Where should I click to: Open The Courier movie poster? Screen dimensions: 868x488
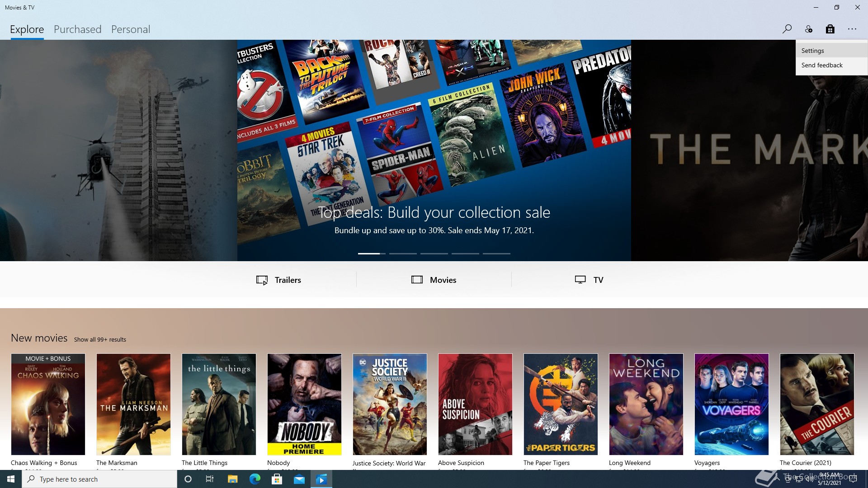[x=817, y=404]
